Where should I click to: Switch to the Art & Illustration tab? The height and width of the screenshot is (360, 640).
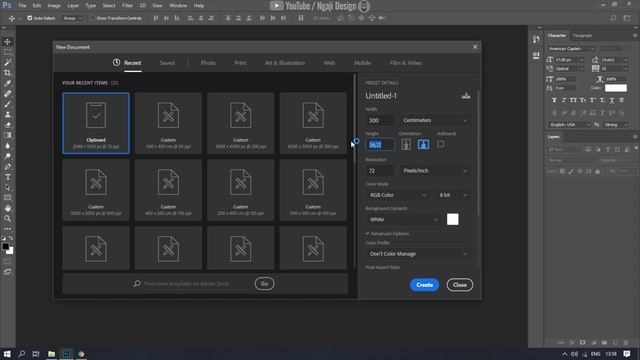(x=285, y=63)
